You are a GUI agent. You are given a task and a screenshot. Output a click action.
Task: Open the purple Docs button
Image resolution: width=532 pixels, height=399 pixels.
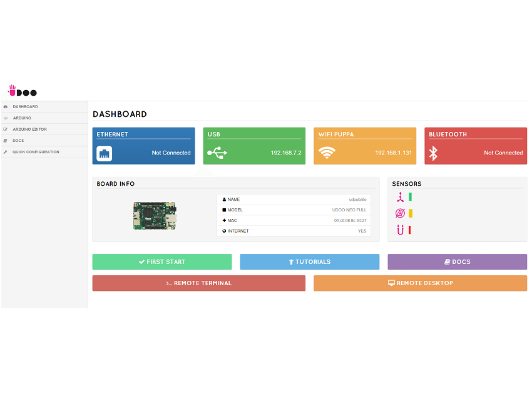pyautogui.click(x=458, y=261)
